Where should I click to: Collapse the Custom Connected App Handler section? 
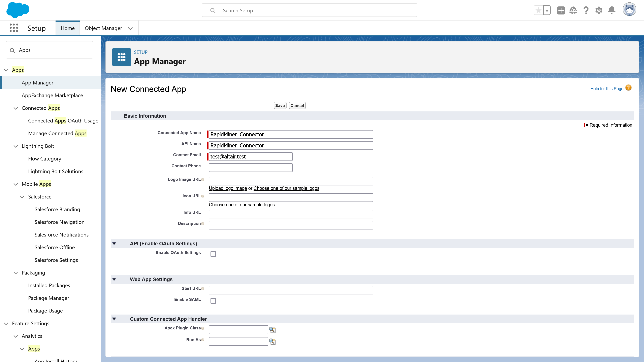click(114, 319)
